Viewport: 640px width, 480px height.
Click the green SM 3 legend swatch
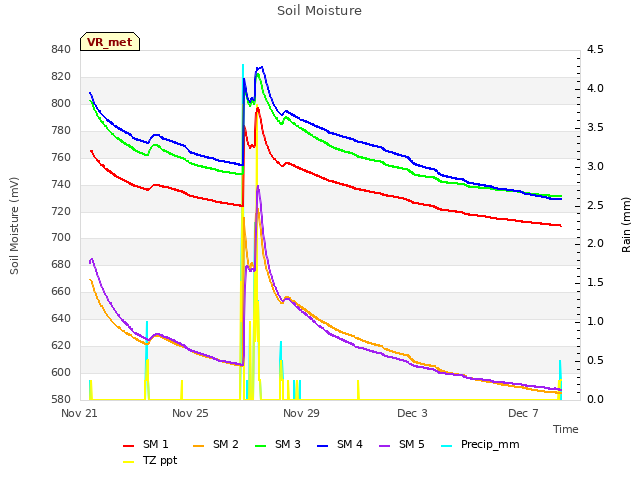(261, 446)
